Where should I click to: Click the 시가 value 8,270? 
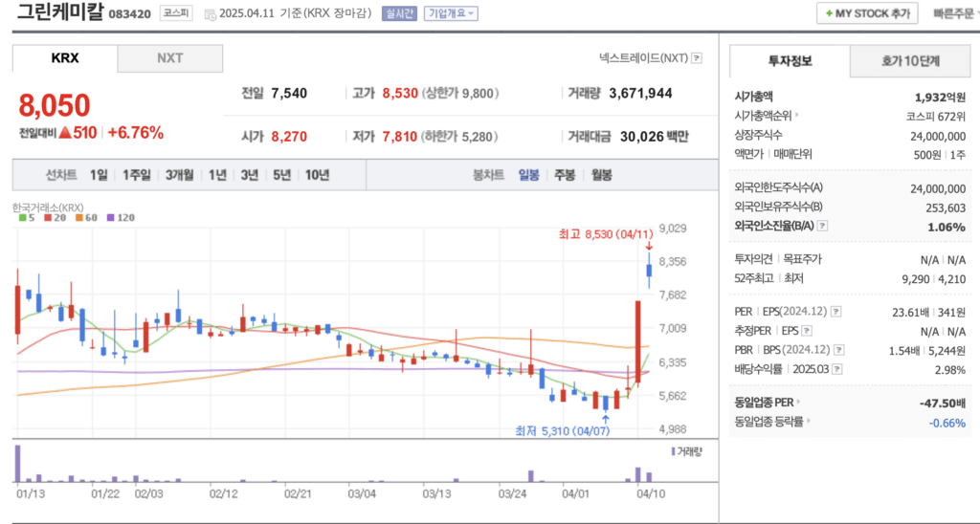pyautogui.click(x=289, y=136)
